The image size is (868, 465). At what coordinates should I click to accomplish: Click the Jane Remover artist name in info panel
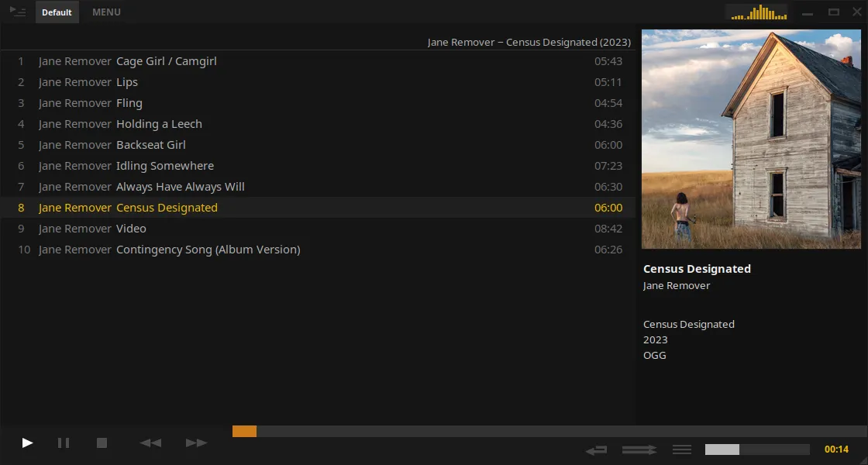677,286
